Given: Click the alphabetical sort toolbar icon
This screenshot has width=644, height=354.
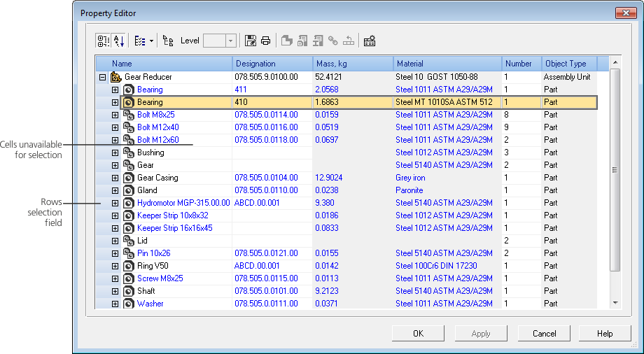Looking at the screenshot, I should point(118,41).
